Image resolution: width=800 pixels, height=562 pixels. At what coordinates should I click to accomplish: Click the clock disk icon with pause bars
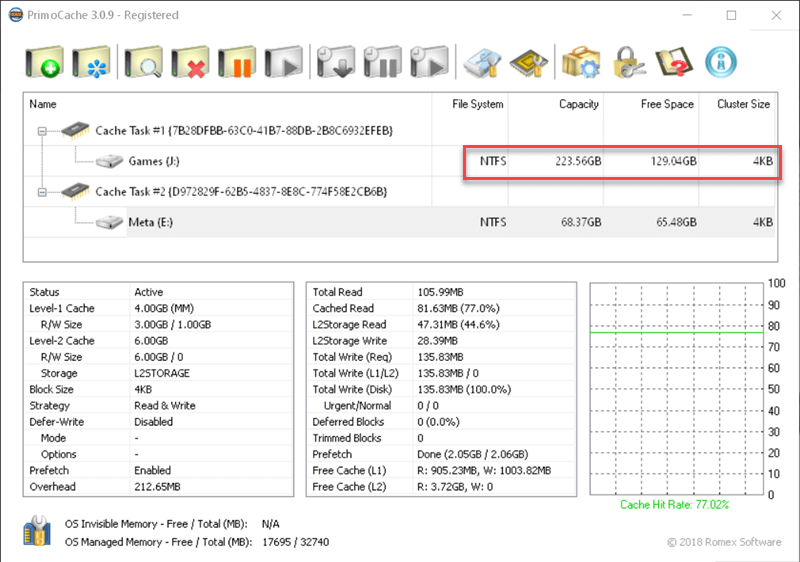(x=383, y=62)
